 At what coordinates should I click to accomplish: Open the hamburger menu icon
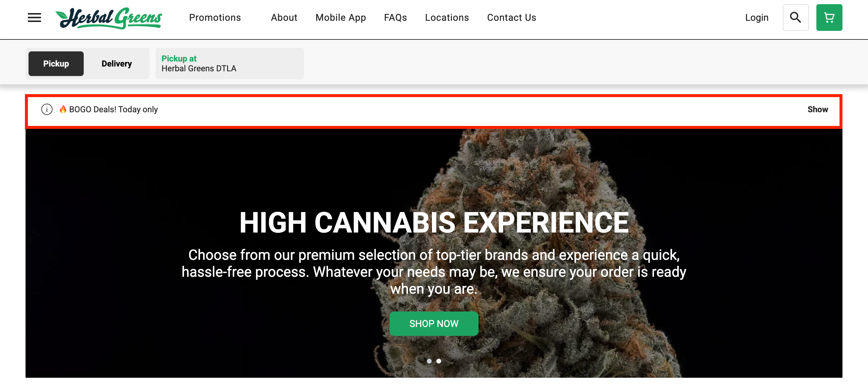point(34,18)
